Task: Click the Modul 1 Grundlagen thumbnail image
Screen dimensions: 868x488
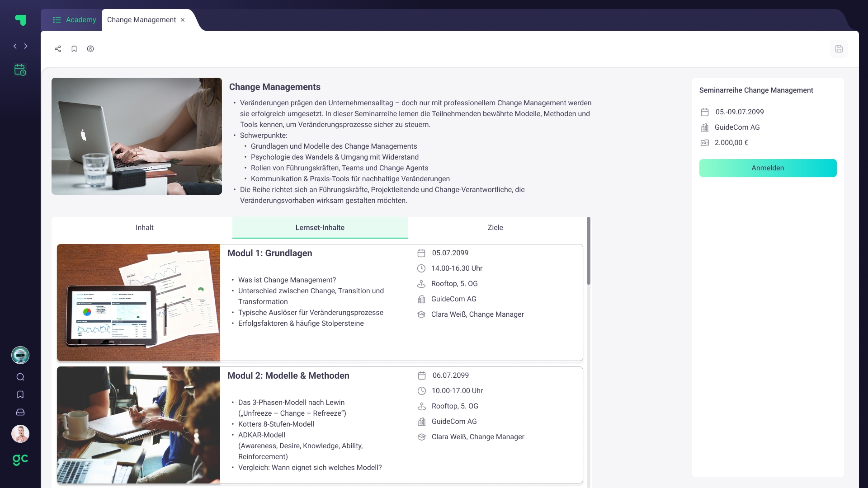Action: (x=138, y=302)
